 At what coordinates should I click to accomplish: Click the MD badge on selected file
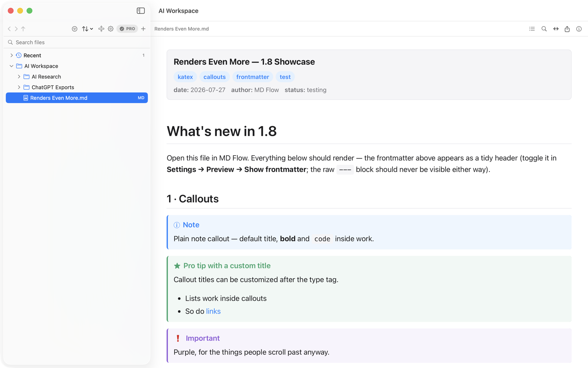coord(141,98)
